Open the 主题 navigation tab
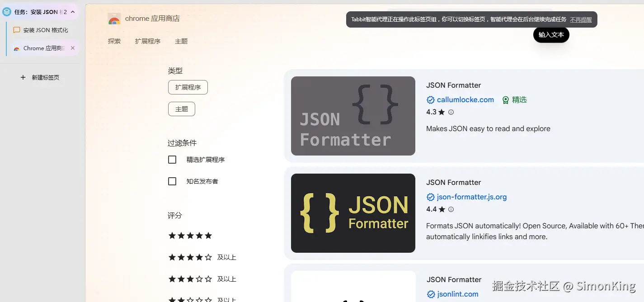644x302 pixels. pos(181,41)
